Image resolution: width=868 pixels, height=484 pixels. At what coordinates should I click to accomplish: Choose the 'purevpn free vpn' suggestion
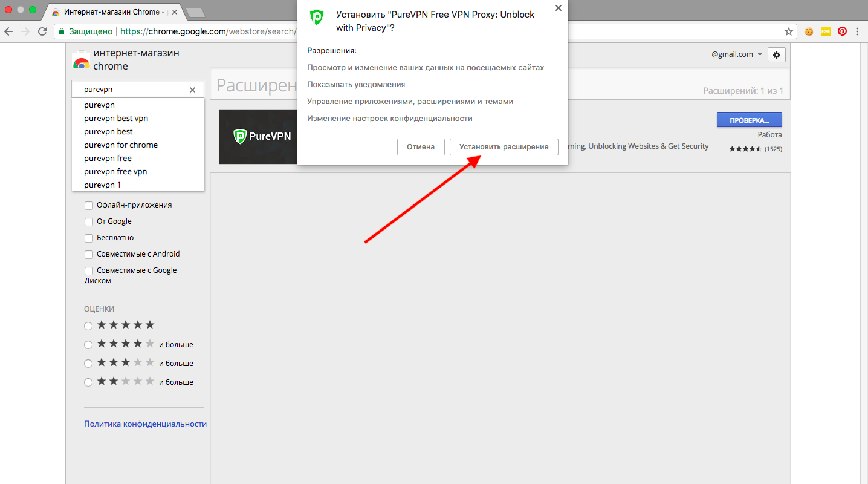(138, 171)
